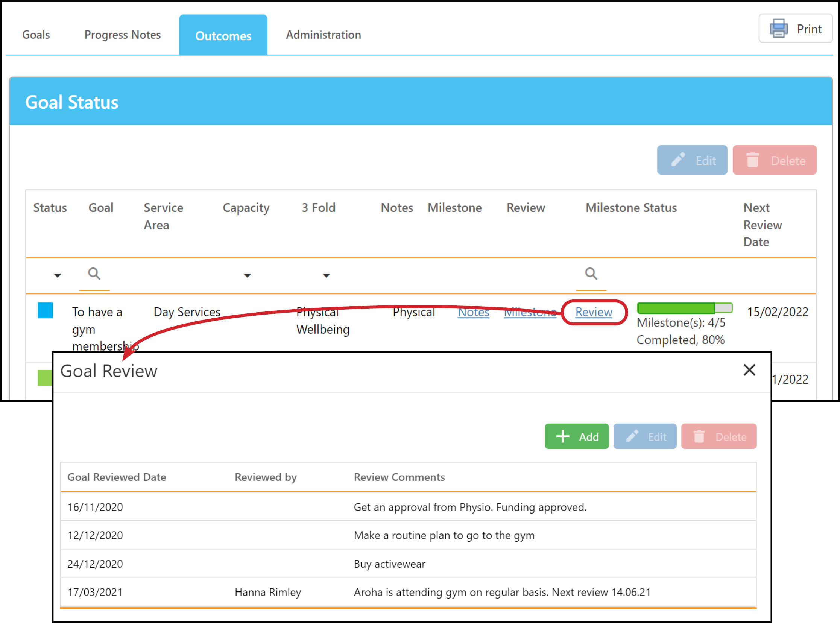Click the Notes column header
This screenshot has height=623, width=840.
[x=397, y=207]
